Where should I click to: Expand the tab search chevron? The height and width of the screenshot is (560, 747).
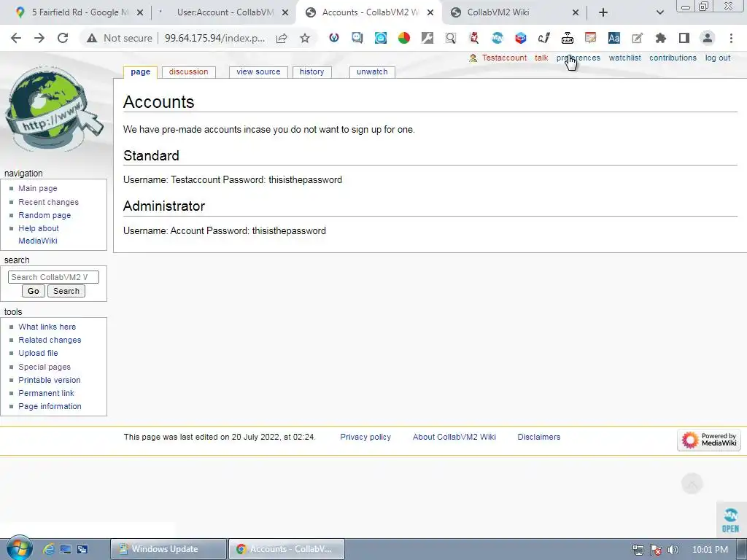tap(659, 13)
